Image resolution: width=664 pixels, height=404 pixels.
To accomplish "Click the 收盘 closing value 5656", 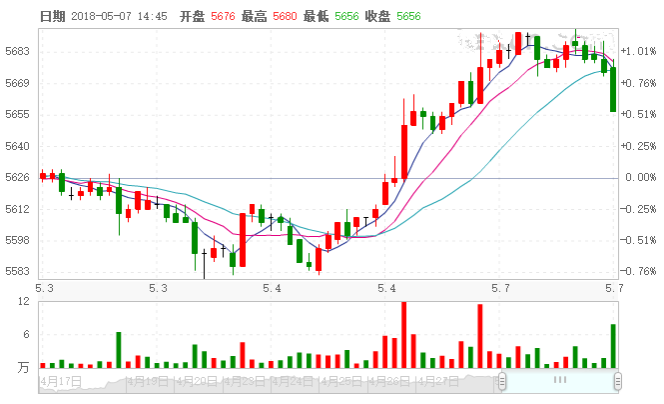I will click(410, 17).
